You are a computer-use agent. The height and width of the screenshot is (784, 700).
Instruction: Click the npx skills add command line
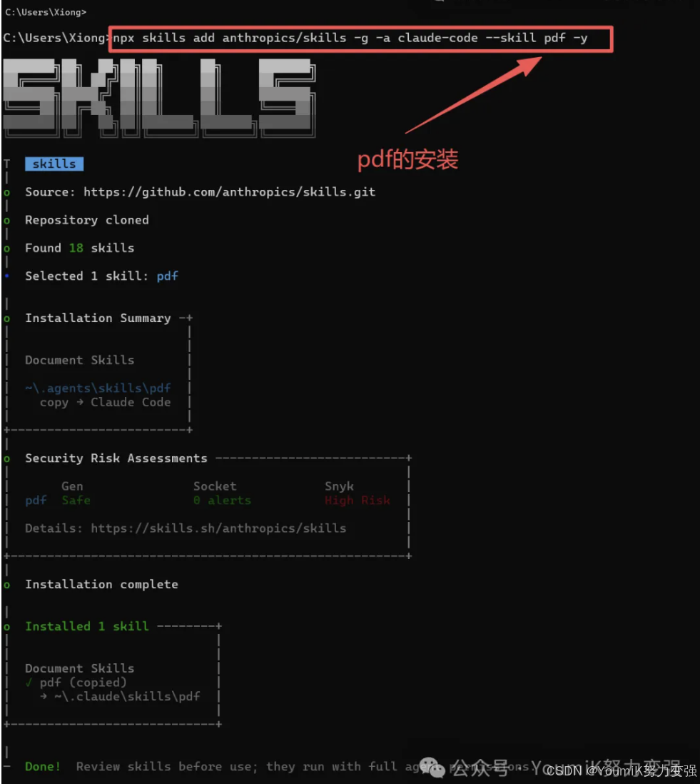(350, 38)
